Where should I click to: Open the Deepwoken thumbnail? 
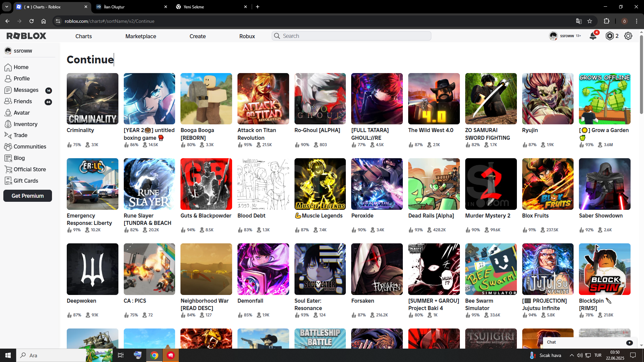tap(92, 269)
